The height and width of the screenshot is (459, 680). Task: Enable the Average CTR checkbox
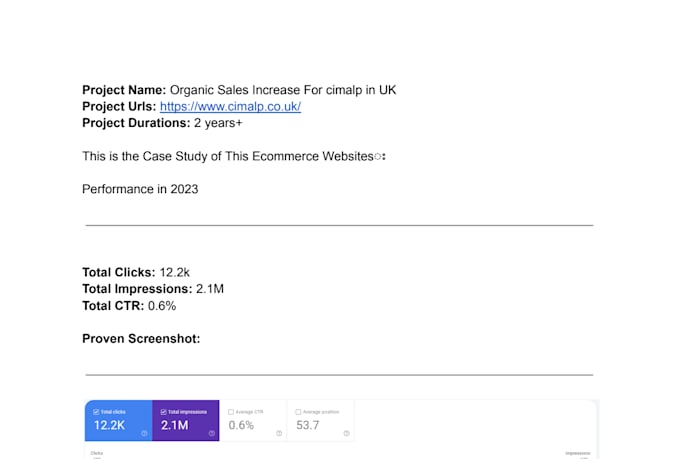[x=231, y=412]
